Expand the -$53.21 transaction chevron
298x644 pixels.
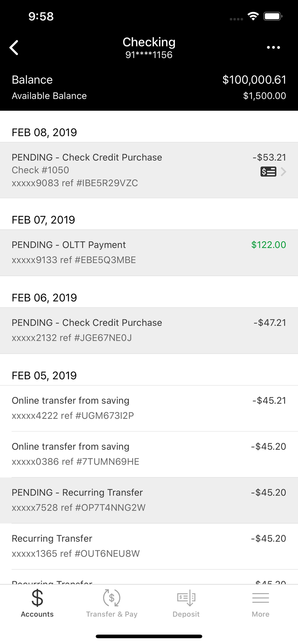click(283, 172)
